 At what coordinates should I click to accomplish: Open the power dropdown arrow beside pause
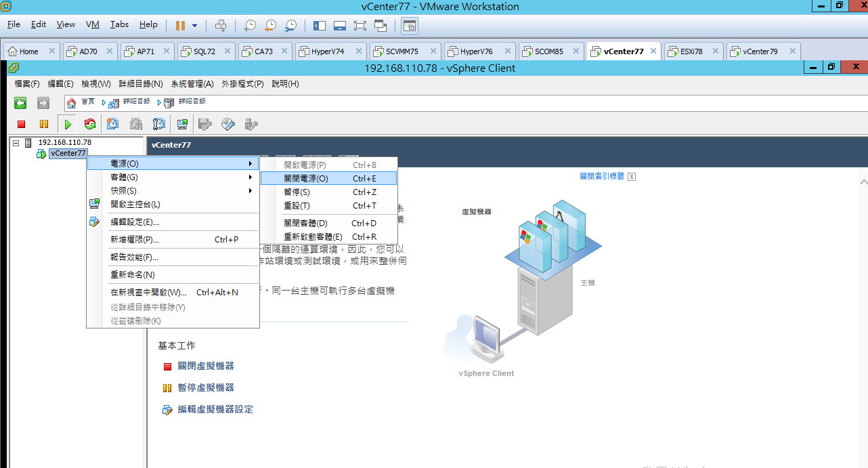(194, 26)
